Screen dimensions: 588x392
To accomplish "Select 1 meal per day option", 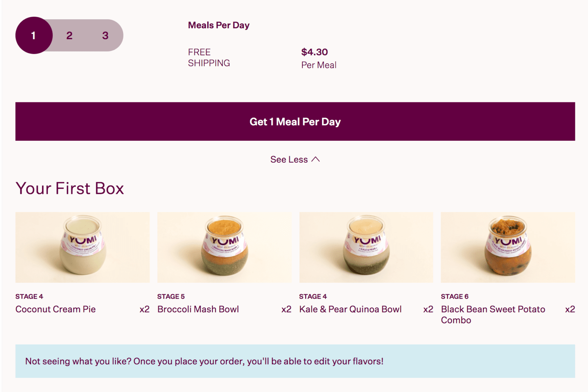I will pos(34,36).
